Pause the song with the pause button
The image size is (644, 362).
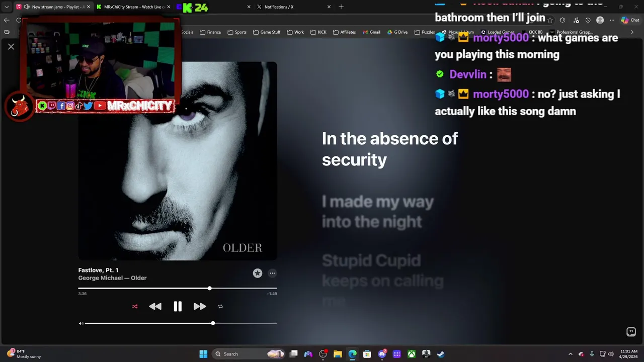pyautogui.click(x=178, y=307)
